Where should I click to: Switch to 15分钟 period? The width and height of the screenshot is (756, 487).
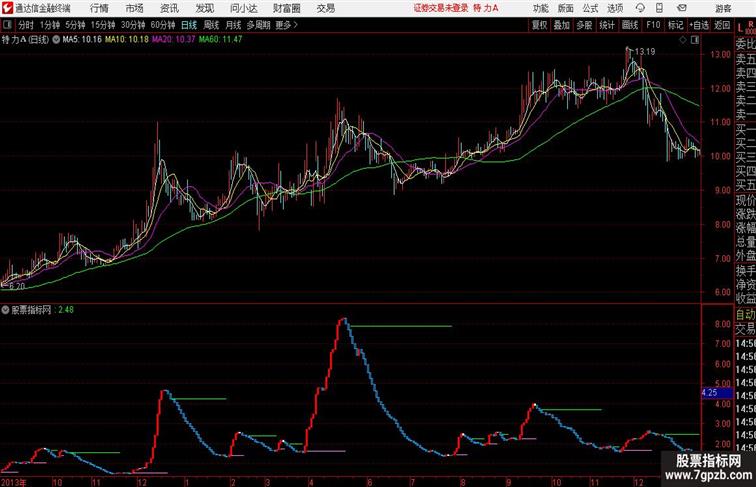click(x=103, y=25)
